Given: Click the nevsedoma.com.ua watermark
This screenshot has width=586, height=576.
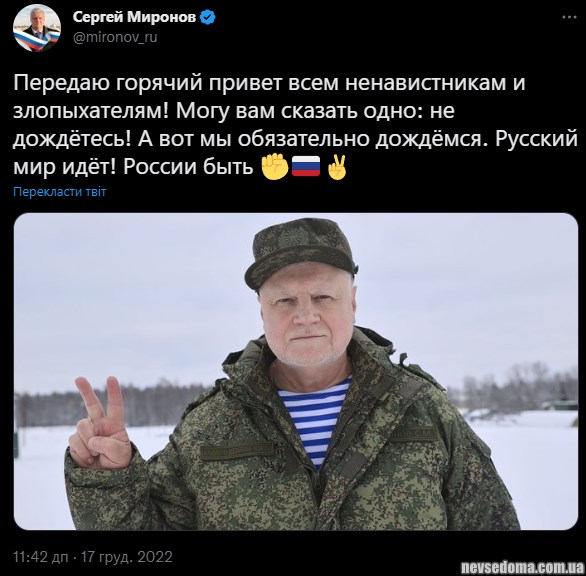Looking at the screenshot, I should click(x=522, y=567).
